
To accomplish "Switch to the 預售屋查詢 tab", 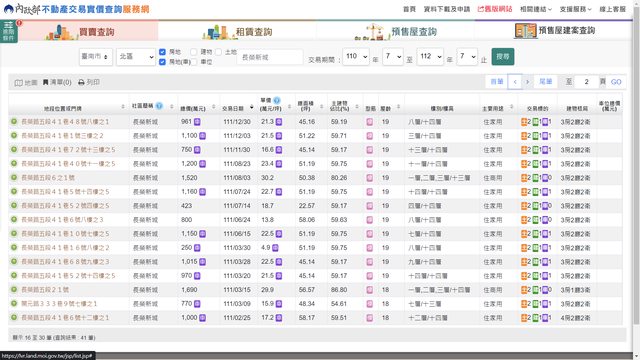I will [x=395, y=31].
